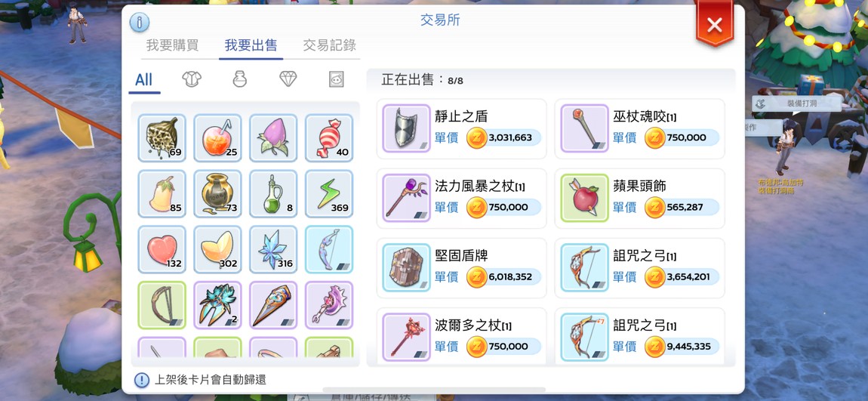Select the equipment armor filter icon
Screen dimensions: 868x401
coord(192,79)
